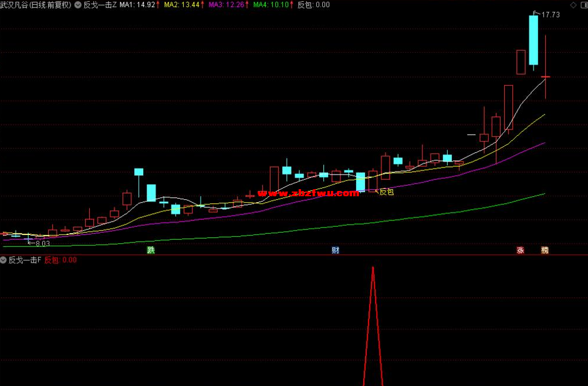Viewport: 588px width, 386px height.
Task: Click the green 跌 event marker
Action: pos(151,250)
